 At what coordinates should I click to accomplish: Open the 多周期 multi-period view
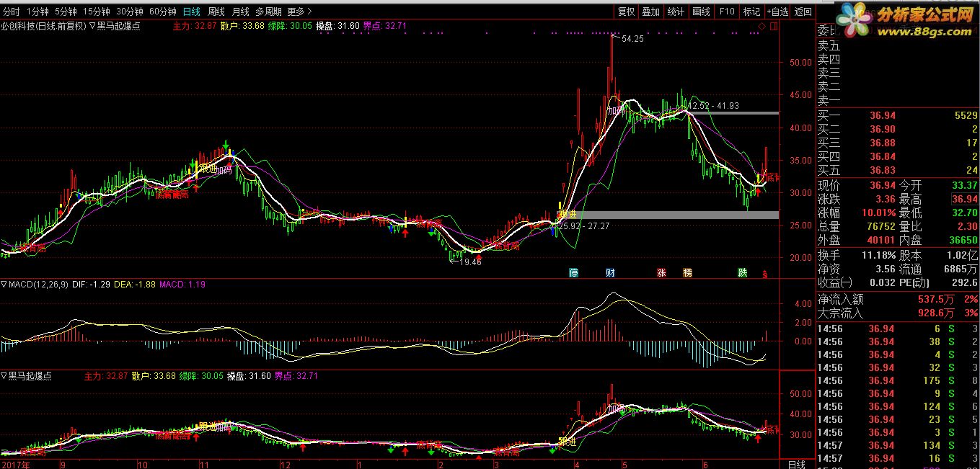click(268, 12)
